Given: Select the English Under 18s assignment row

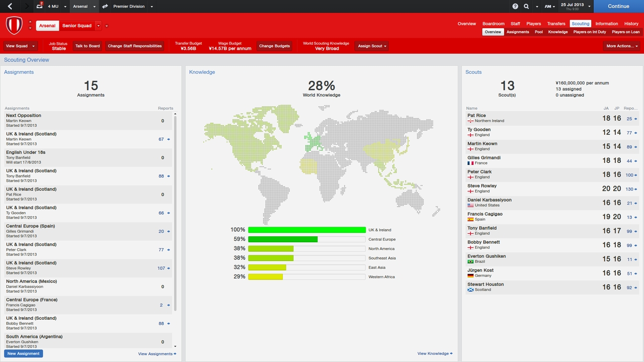Looking at the screenshot, I should (88, 157).
